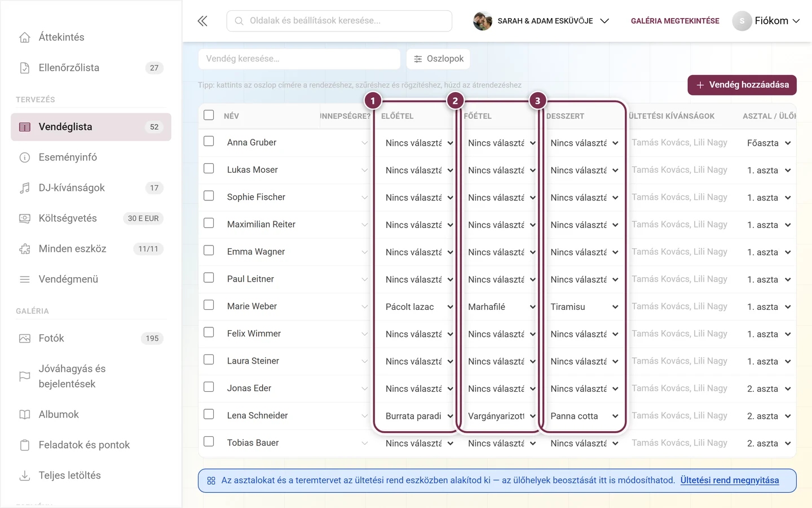Click the Ellenőrzőlista document icon
The height and width of the screenshot is (508, 812).
[x=25, y=68]
